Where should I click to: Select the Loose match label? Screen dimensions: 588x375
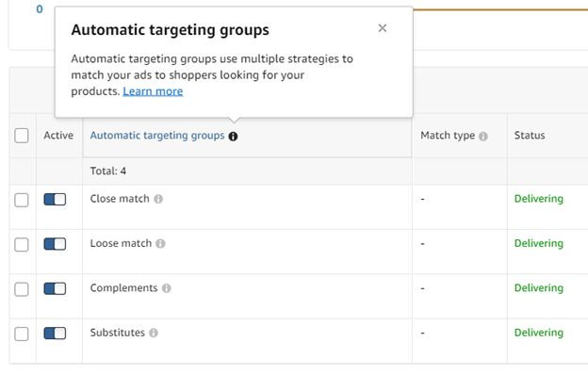[x=121, y=243]
